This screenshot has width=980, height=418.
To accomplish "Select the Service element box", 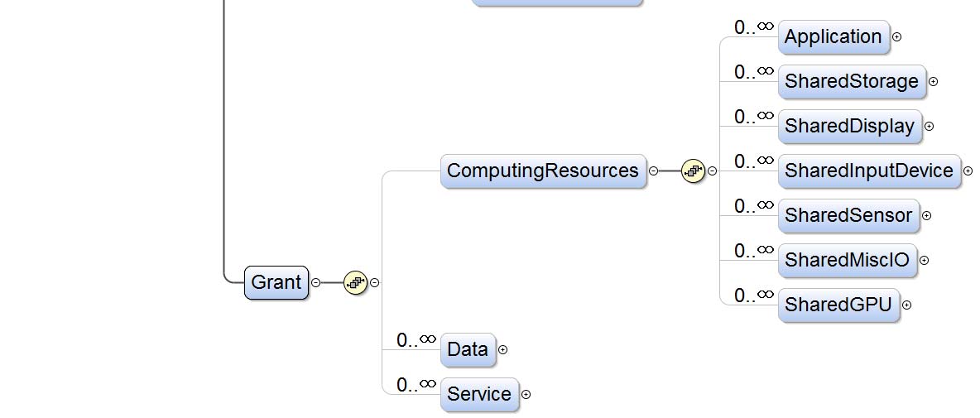I will point(479,395).
